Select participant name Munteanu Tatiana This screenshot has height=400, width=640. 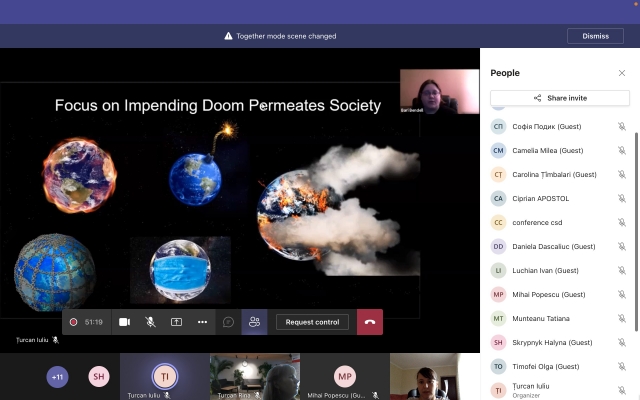point(541,318)
